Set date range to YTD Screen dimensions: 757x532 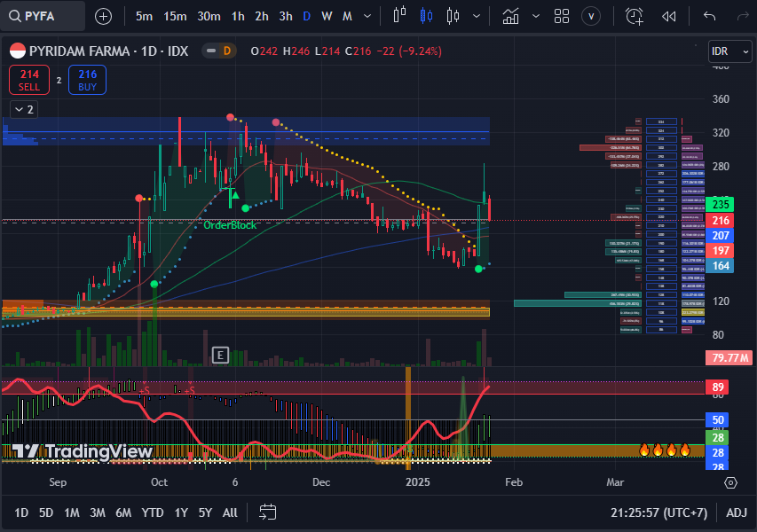point(153,512)
